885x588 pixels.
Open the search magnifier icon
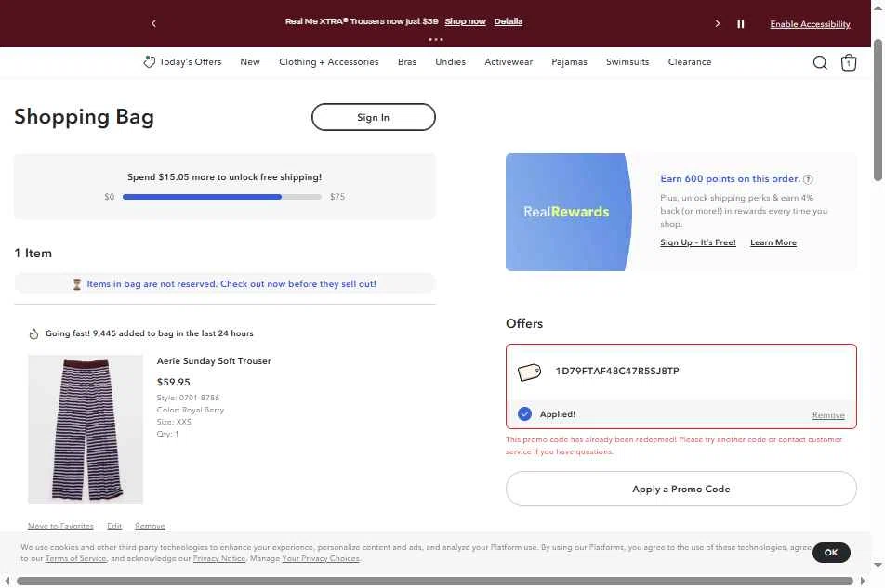(820, 62)
